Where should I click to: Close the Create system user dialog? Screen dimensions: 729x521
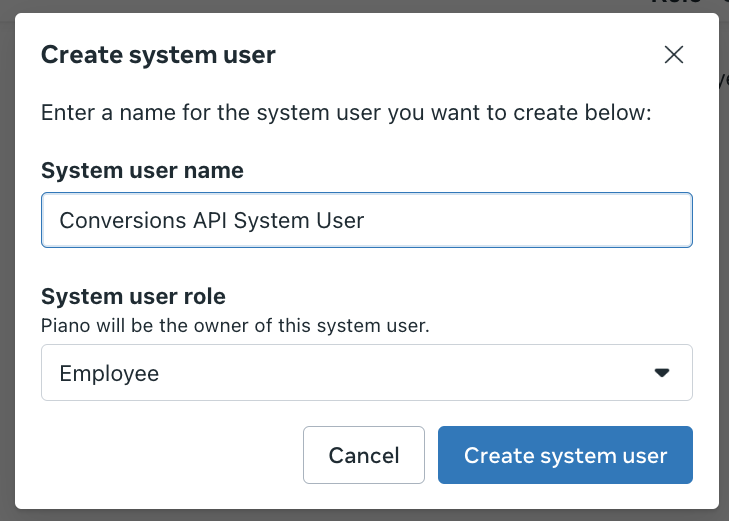pos(674,55)
